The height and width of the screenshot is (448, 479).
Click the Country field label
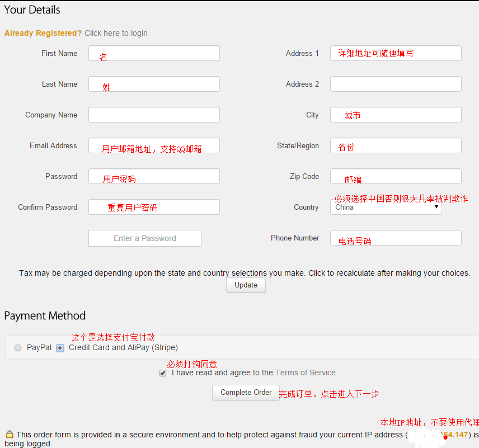[x=306, y=207]
